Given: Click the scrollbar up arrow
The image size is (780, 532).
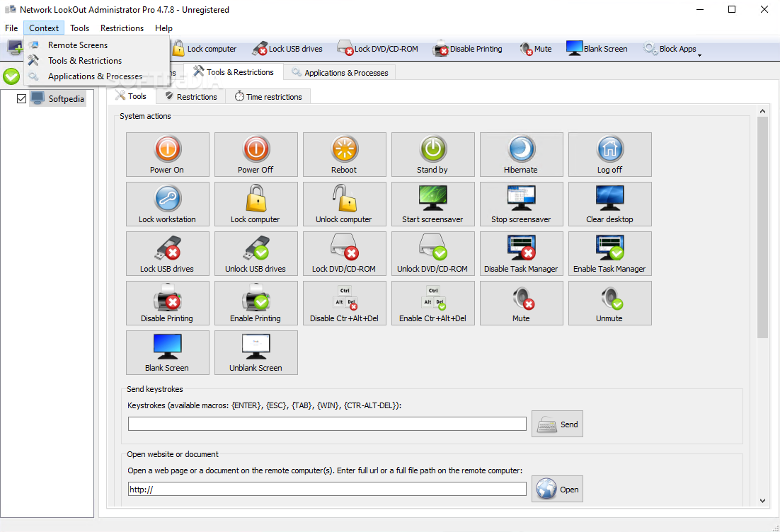Looking at the screenshot, I should coord(762,111).
